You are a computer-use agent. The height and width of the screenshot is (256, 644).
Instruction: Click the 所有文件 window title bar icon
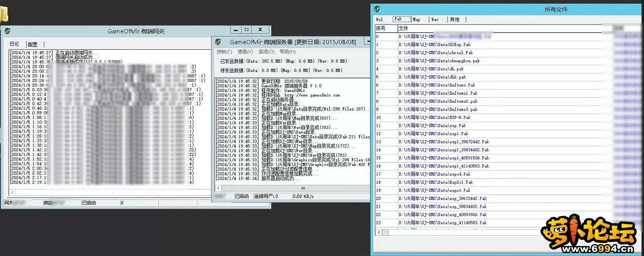[x=377, y=9]
